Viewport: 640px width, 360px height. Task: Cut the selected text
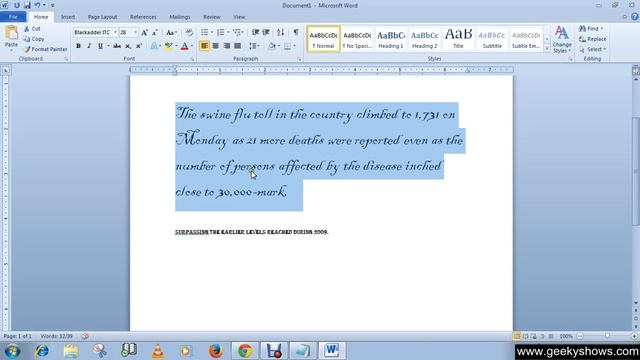[x=32, y=29]
